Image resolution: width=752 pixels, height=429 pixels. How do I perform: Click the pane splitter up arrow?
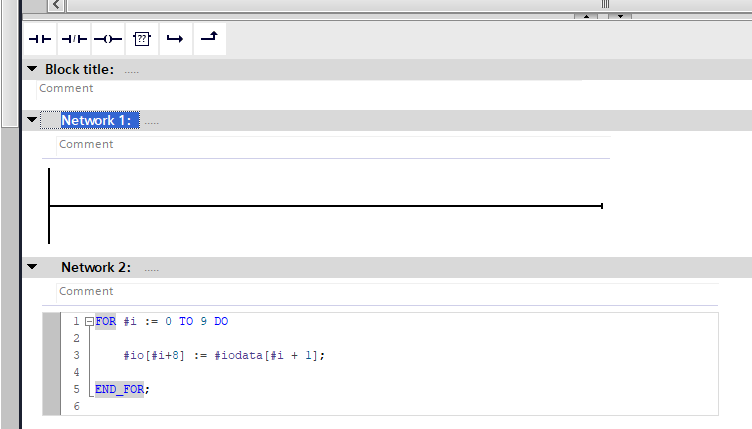pyautogui.click(x=586, y=16)
